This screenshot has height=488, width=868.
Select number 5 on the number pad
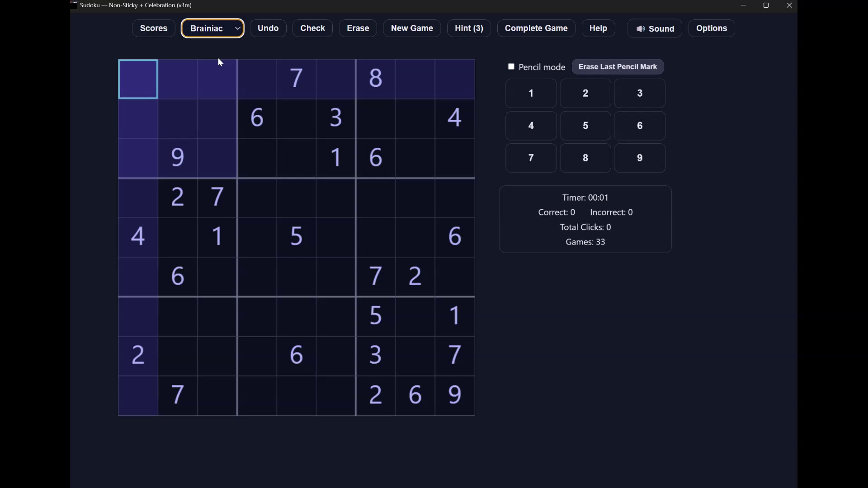tap(585, 126)
